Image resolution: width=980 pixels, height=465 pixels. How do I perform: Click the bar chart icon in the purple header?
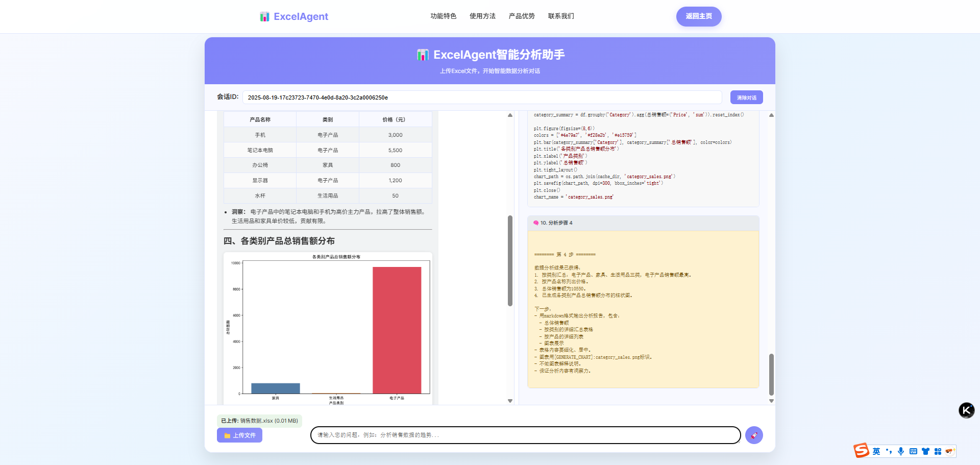pos(423,55)
